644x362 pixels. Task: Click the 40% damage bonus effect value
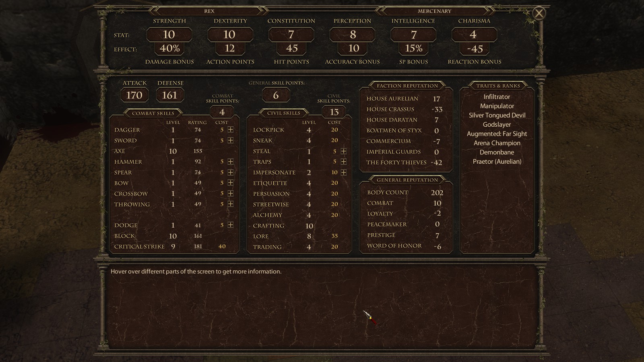click(169, 49)
